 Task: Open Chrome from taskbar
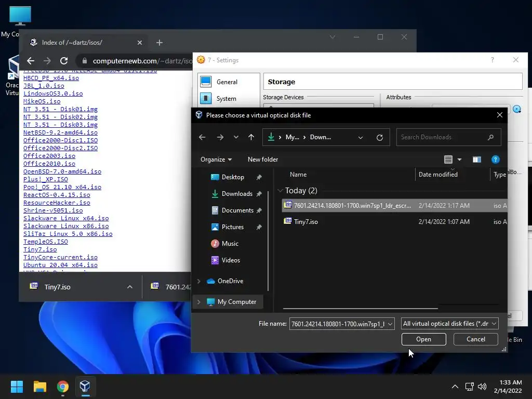[63, 387]
